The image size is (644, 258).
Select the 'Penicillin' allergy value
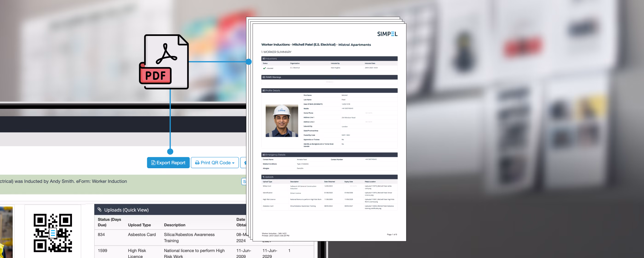click(x=300, y=168)
